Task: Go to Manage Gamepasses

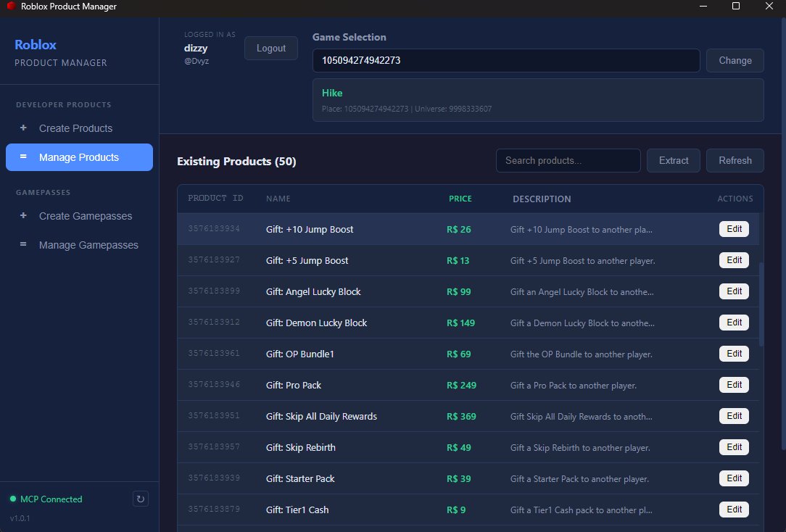Action: coord(79,245)
